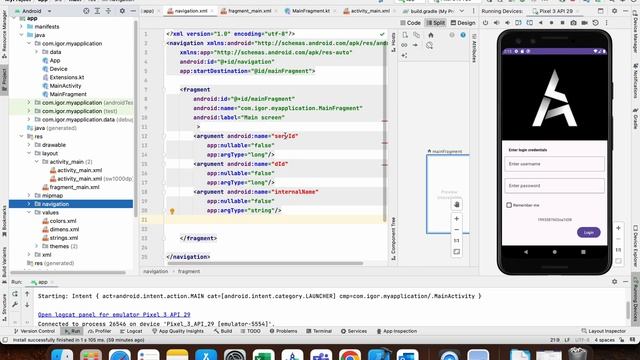640x360 pixels.
Task: Start screen recording with video camera icon
Action: (x=584, y=23)
